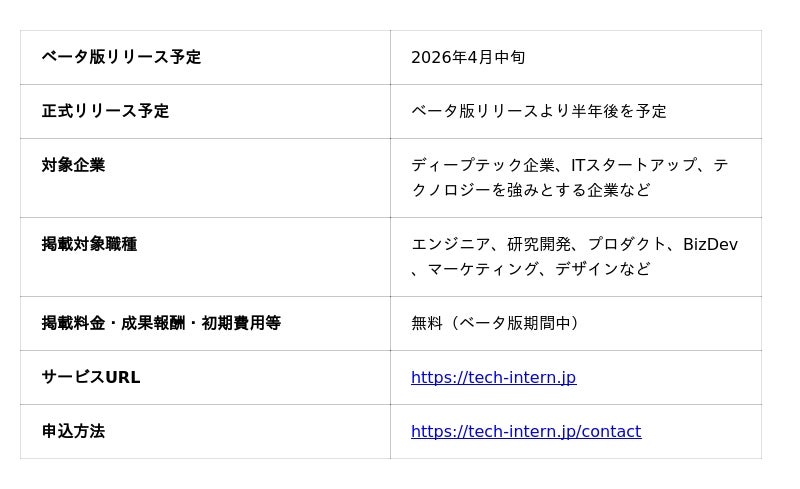800x489 pixels.
Task: Click the word BizDev
Action: [x=710, y=244]
